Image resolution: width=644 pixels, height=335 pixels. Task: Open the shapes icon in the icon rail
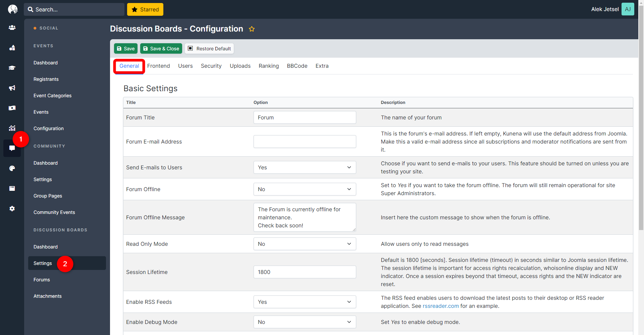[x=12, y=48]
